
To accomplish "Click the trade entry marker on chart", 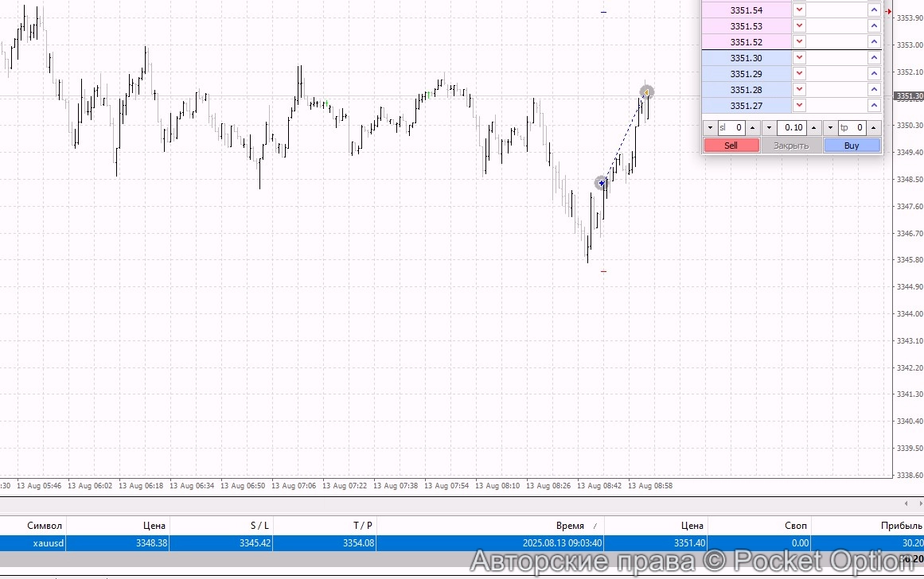I will [602, 183].
